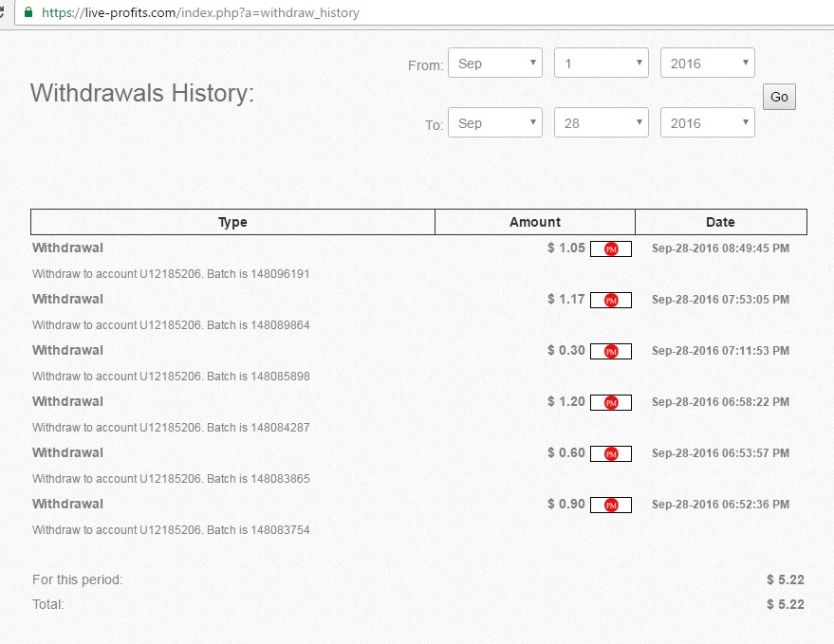Click the Total label
The height and width of the screenshot is (644, 834).
pyautogui.click(x=47, y=605)
